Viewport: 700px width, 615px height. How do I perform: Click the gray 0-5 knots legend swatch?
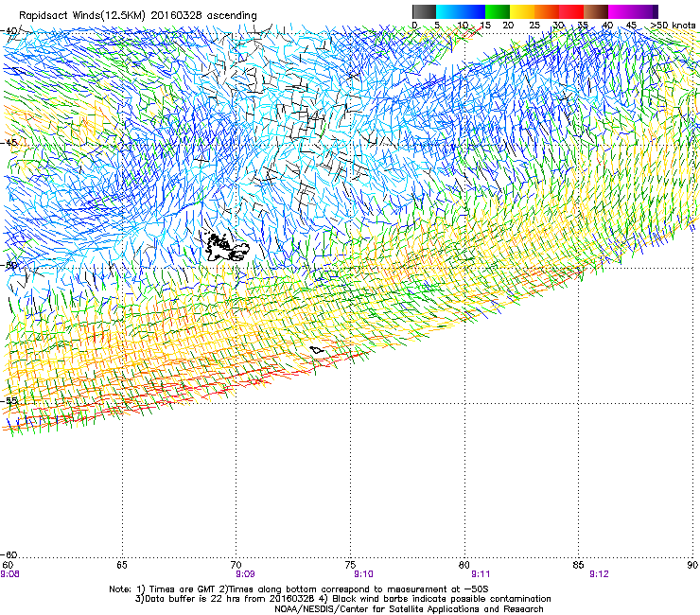click(x=424, y=11)
